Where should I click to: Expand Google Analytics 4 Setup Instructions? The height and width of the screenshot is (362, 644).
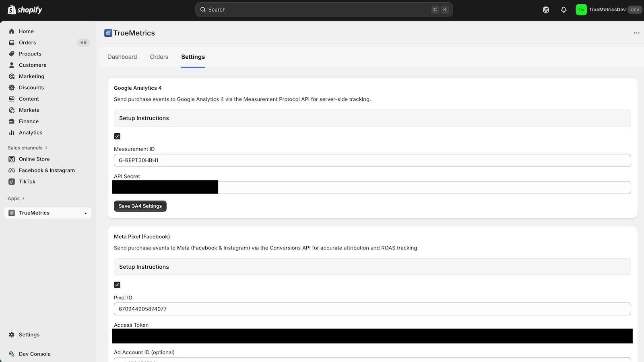[x=372, y=118]
